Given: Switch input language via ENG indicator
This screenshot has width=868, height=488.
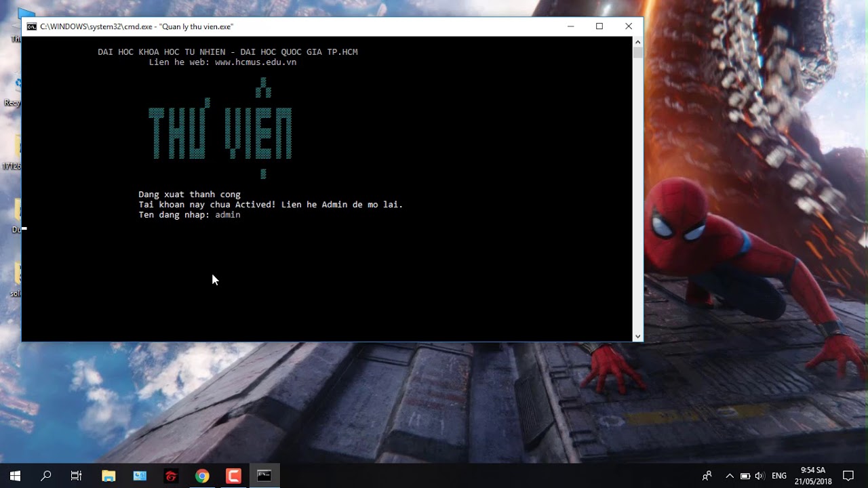Looking at the screenshot, I should (779, 476).
